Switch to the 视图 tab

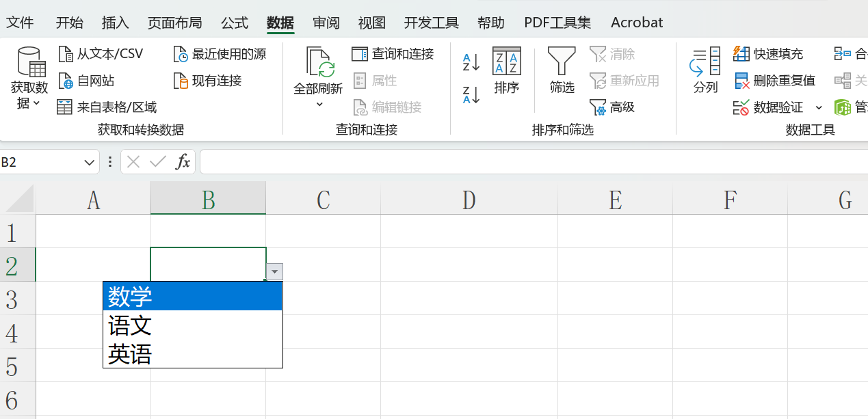click(372, 23)
